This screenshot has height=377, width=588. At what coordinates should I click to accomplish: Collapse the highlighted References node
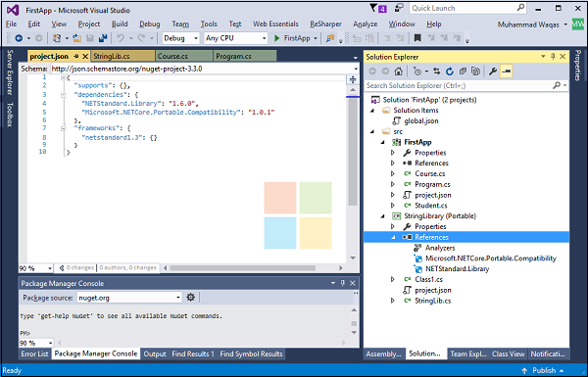pos(393,237)
